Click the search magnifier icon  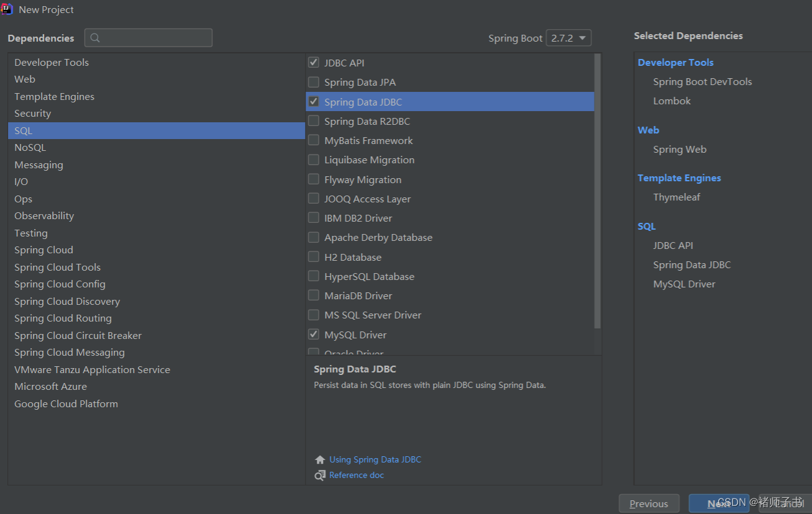[95, 38]
